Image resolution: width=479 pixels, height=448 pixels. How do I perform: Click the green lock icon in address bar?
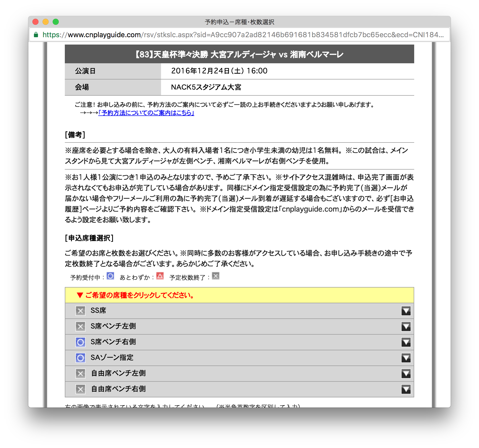36,35
